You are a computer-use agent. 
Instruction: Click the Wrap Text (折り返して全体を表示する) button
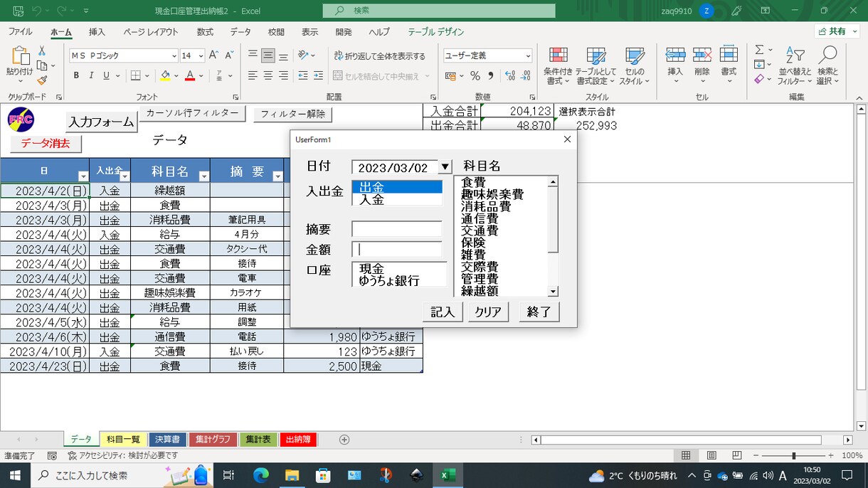379,55
